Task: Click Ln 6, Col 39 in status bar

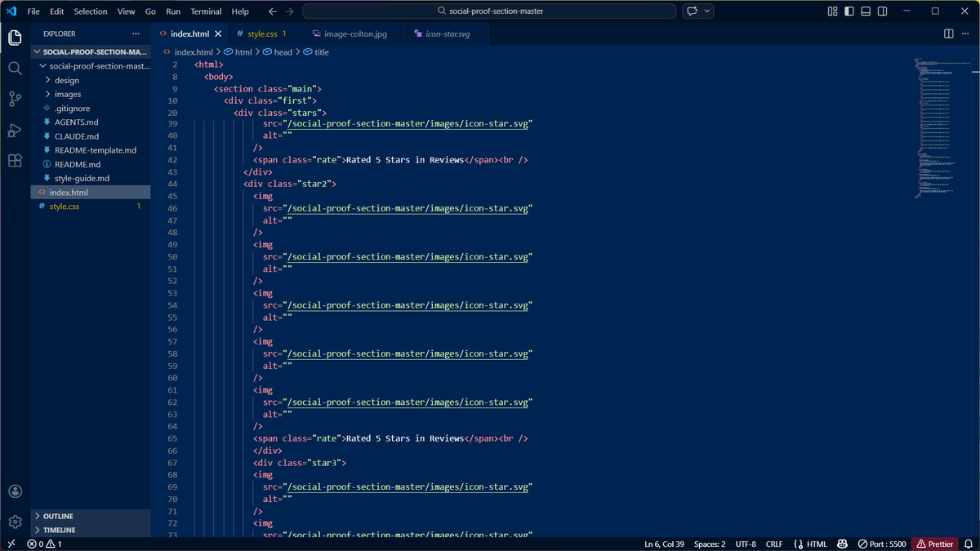Action: pos(664,544)
